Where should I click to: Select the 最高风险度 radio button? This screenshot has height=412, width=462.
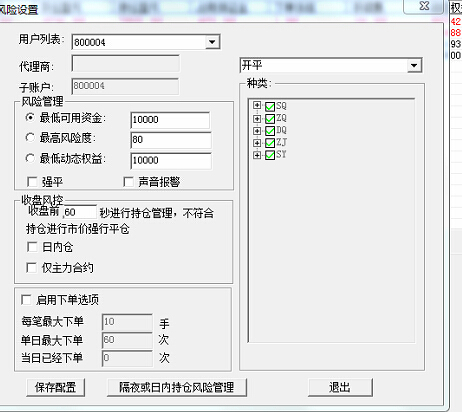[30, 137]
